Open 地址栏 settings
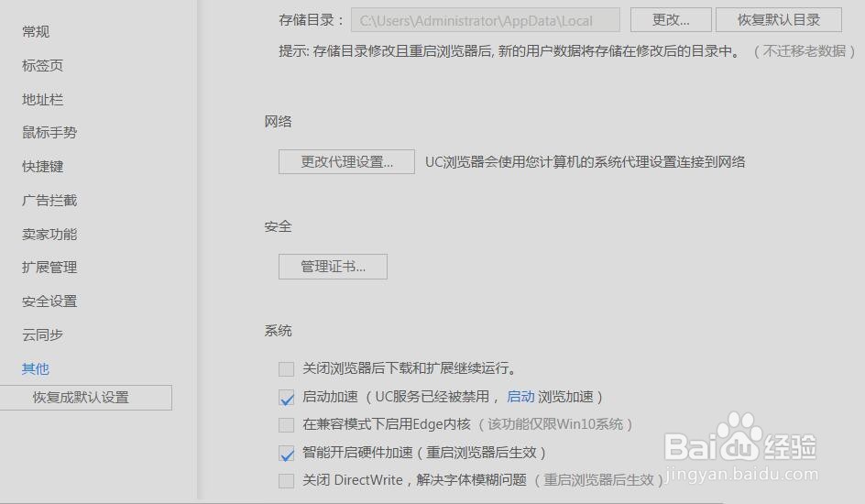 coord(42,99)
